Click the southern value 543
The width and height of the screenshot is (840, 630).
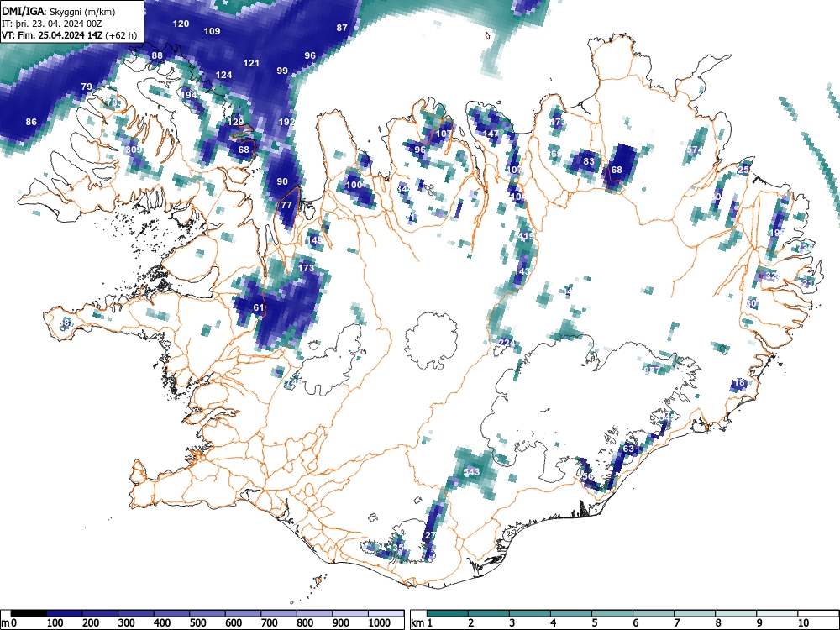471,472
